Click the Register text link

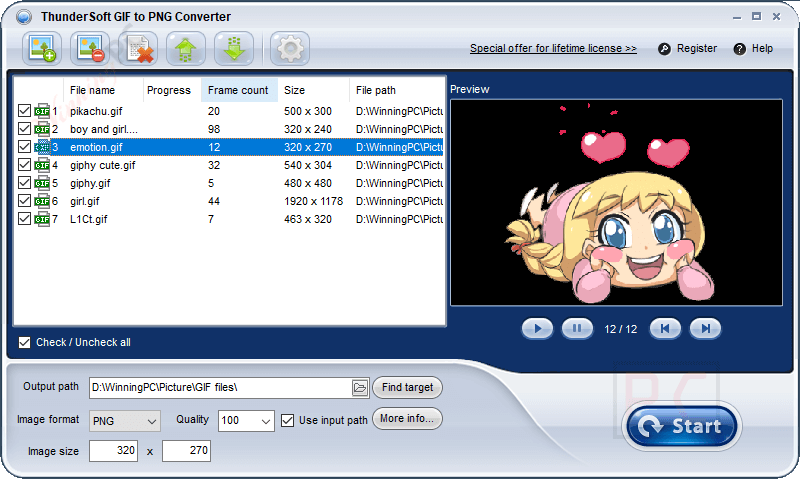696,48
